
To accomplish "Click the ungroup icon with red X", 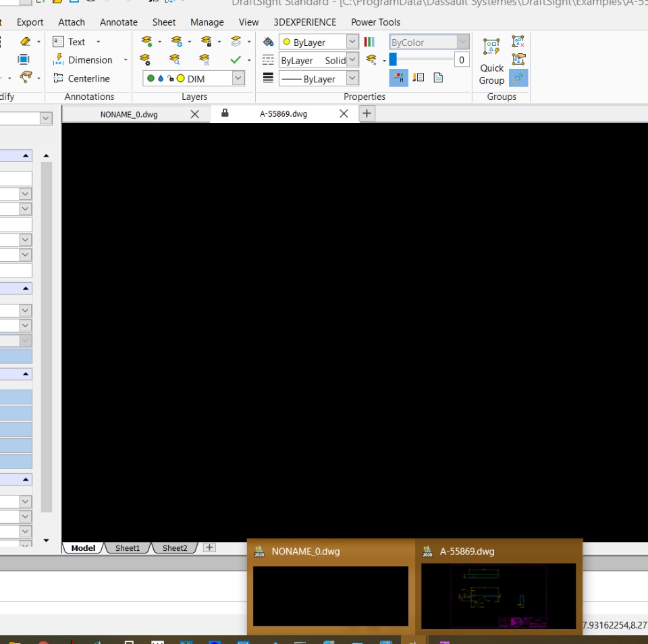I will click(518, 41).
